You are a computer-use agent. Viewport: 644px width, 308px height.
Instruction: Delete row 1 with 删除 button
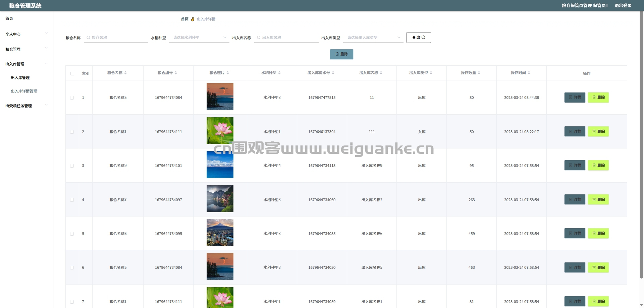point(598,98)
